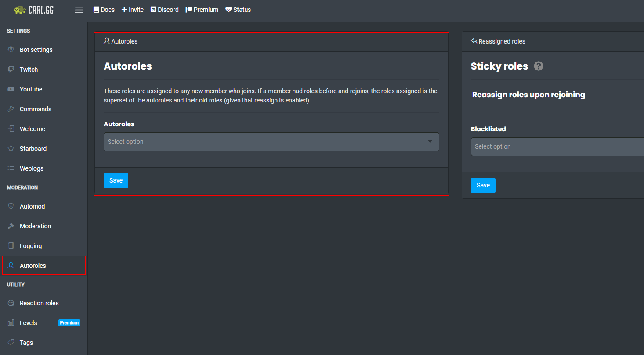
Task: Click the Levels Premium badge toggle
Action: pyautogui.click(x=69, y=322)
